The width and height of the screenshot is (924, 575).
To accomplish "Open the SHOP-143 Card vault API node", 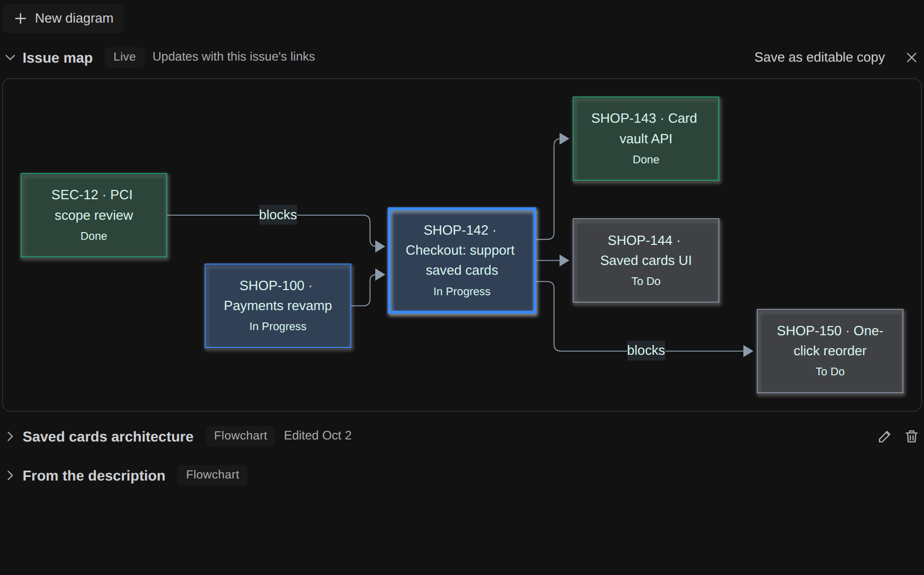I will [646, 139].
